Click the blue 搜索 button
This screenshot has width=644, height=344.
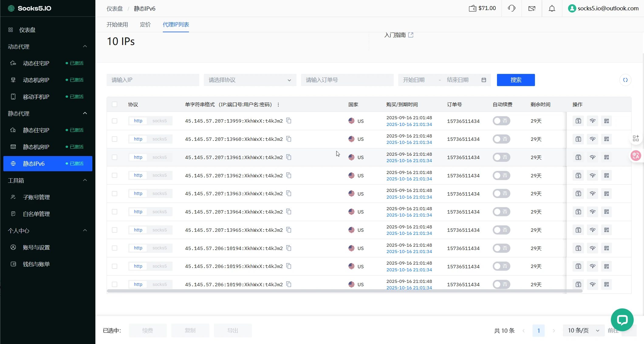point(516,80)
